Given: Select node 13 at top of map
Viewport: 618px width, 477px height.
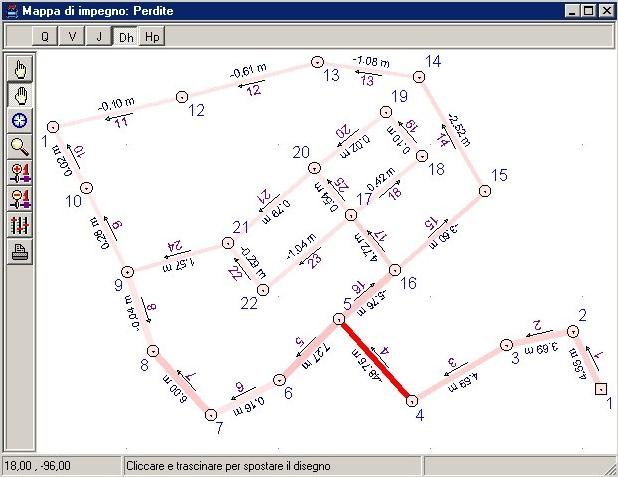Looking at the screenshot, I should (317, 62).
